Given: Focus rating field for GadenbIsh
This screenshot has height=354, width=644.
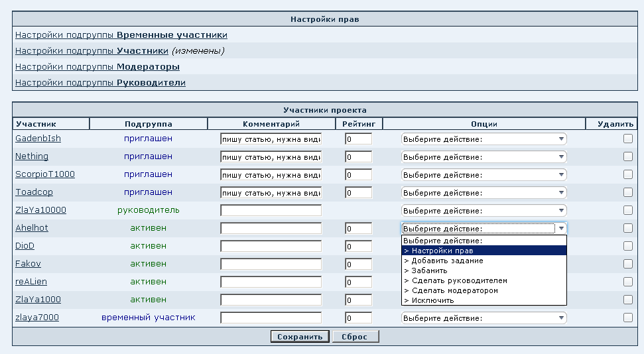Looking at the screenshot, I should [x=359, y=139].
